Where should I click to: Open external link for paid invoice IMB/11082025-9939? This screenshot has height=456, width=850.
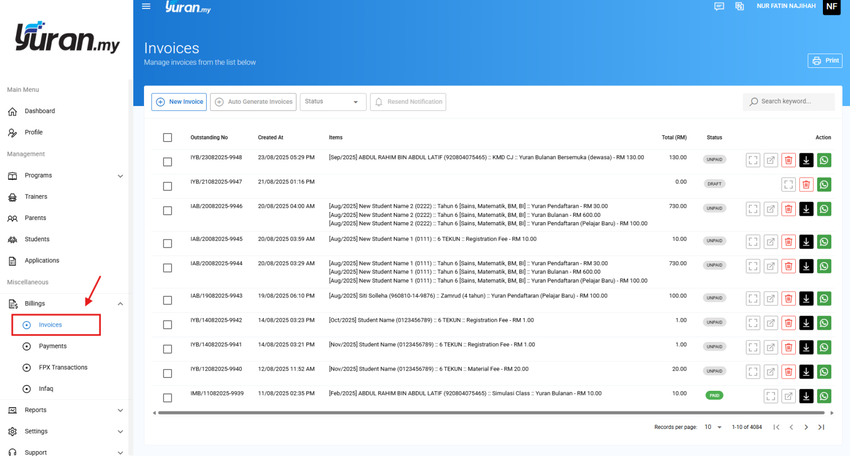(x=788, y=396)
